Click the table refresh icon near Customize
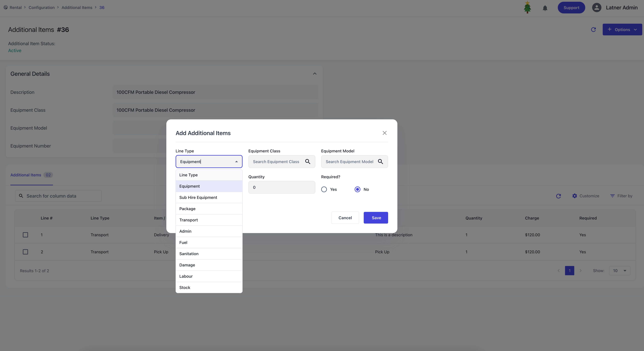The height and width of the screenshot is (351, 644). click(558, 196)
